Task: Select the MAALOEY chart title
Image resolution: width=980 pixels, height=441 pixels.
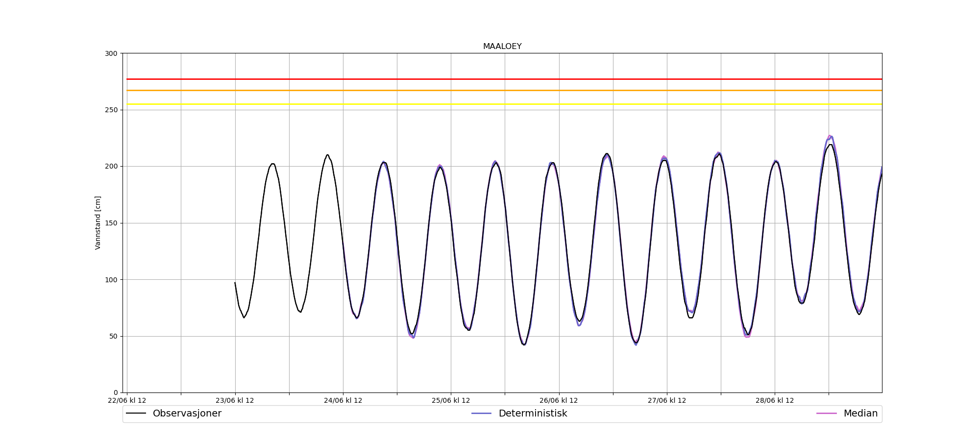Action: point(502,47)
